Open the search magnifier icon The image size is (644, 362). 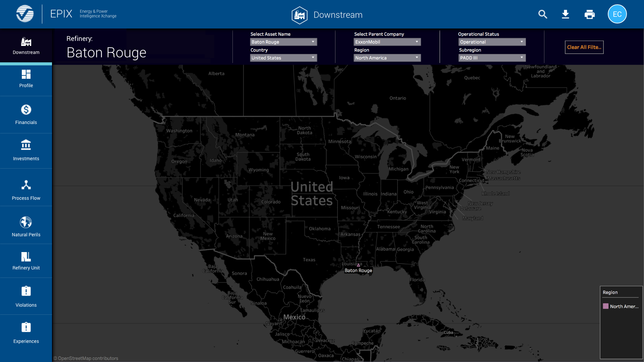pos(543,14)
